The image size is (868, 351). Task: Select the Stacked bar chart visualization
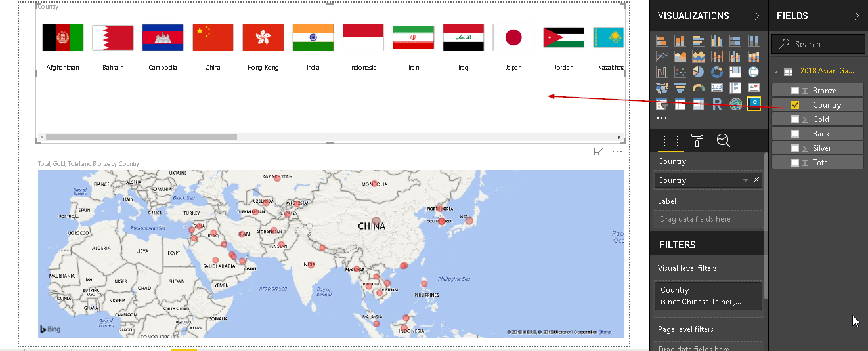[x=662, y=41]
